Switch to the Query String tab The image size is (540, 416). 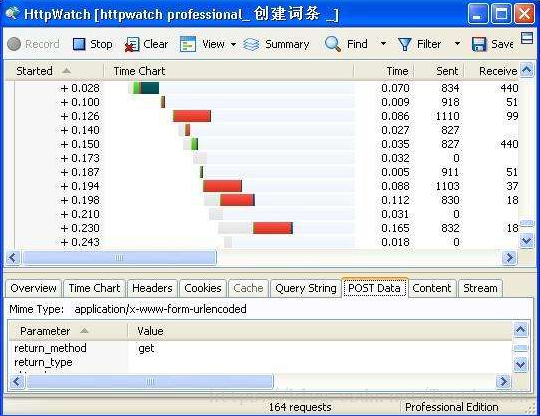coord(305,288)
